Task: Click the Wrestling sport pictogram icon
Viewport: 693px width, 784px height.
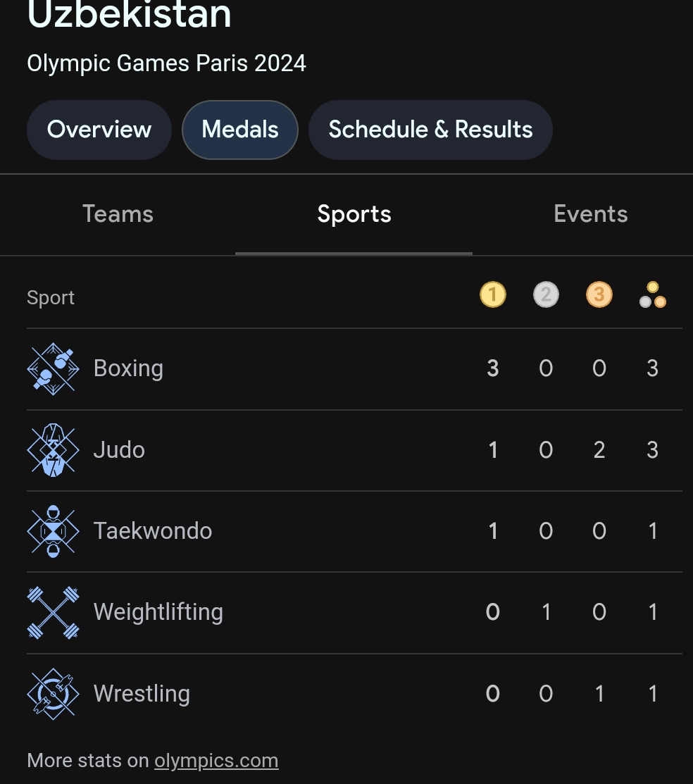Action: click(53, 694)
